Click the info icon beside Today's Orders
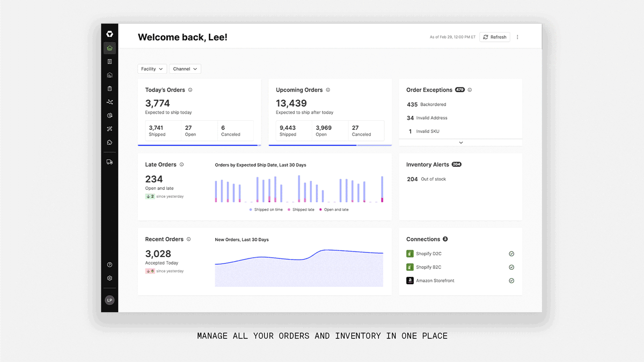 [191, 90]
